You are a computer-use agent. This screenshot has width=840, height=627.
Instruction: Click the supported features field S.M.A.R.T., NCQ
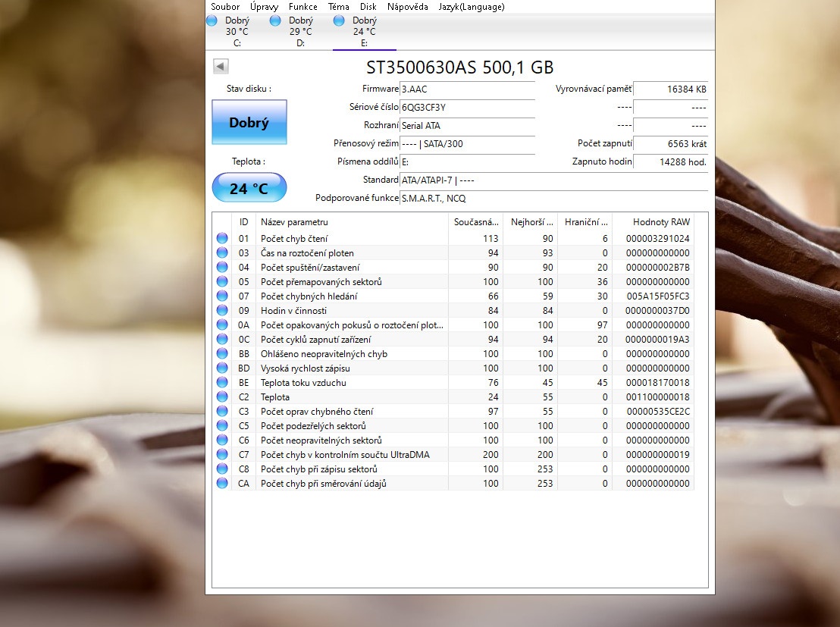point(554,199)
